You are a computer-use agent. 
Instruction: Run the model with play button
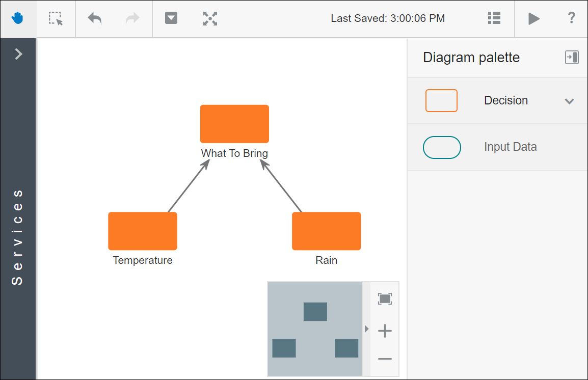tap(533, 19)
